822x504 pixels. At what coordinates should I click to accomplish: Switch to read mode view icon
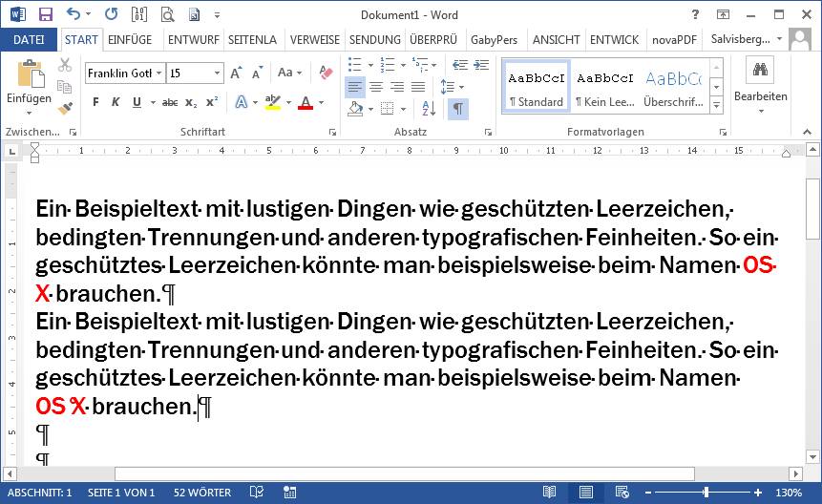click(549, 493)
